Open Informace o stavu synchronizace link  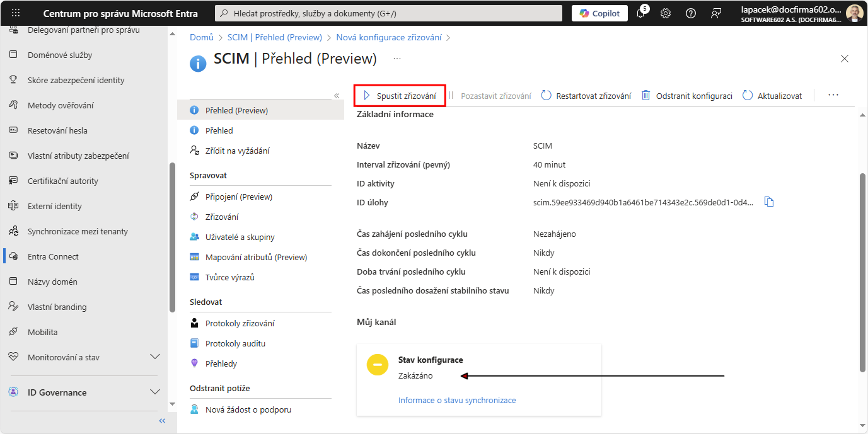pyautogui.click(x=457, y=400)
